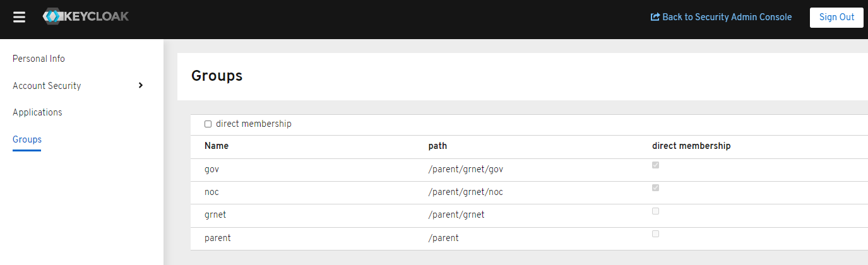Go to Applications page
This screenshot has height=265, width=868.
(37, 112)
